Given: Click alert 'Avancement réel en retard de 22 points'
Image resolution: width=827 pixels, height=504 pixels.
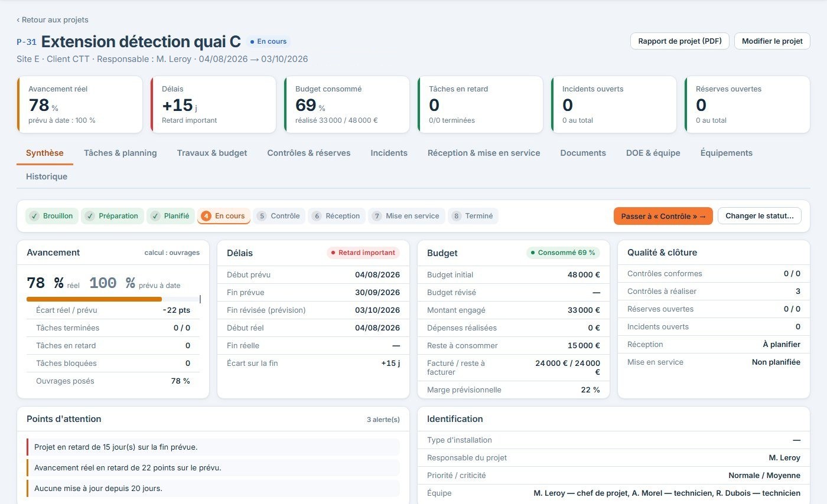Looking at the screenshot, I should [213, 468].
